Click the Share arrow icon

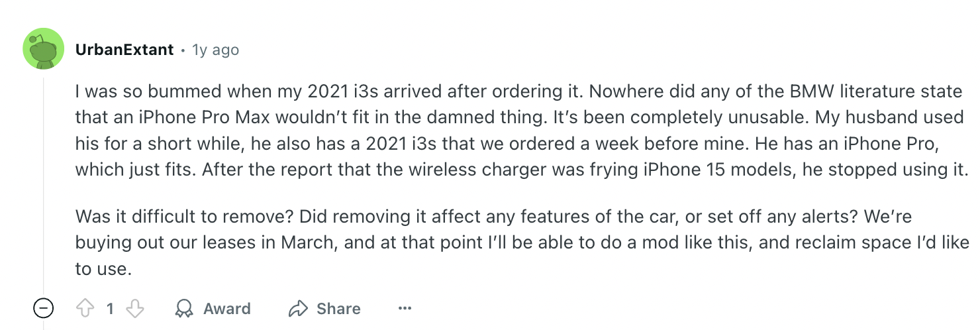coord(299,308)
